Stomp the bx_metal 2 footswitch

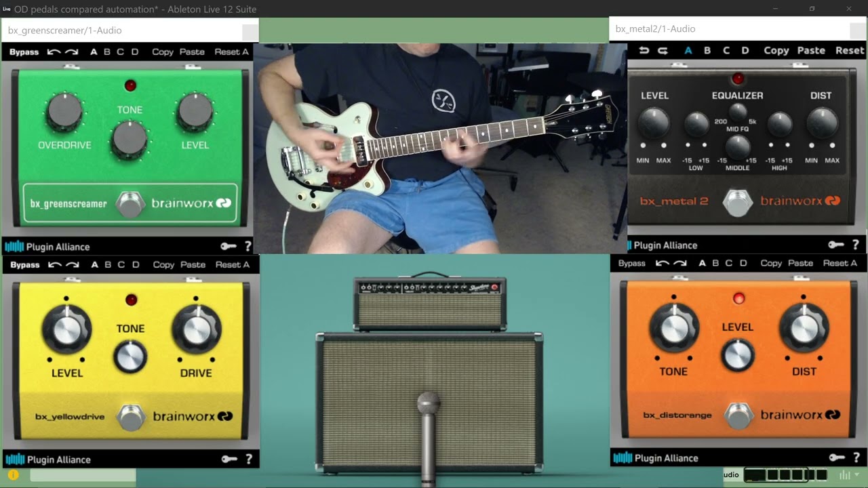[737, 201]
